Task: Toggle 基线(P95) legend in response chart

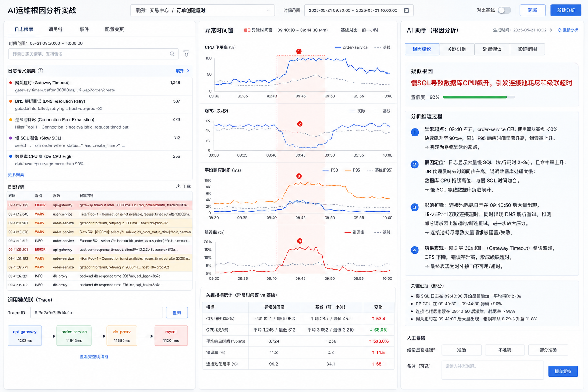Action: [379, 170]
